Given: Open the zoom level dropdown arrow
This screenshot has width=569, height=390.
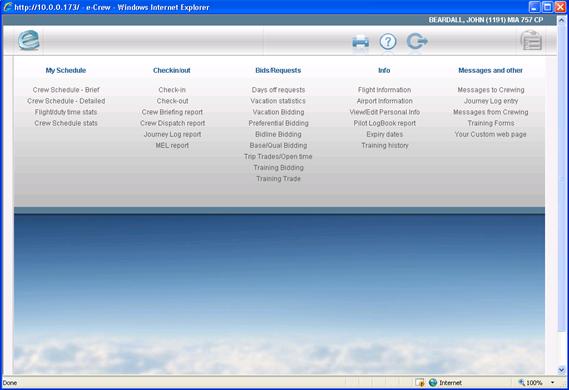Looking at the screenshot, I should point(552,382).
